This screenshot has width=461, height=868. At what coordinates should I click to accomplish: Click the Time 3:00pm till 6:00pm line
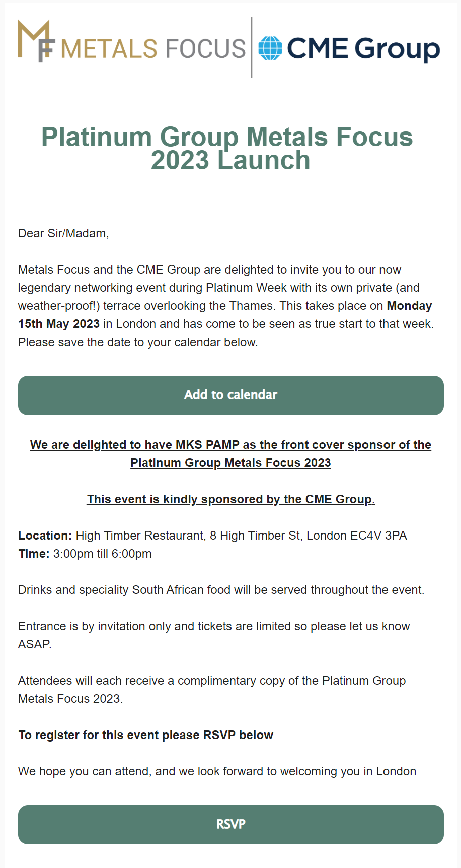click(x=85, y=554)
